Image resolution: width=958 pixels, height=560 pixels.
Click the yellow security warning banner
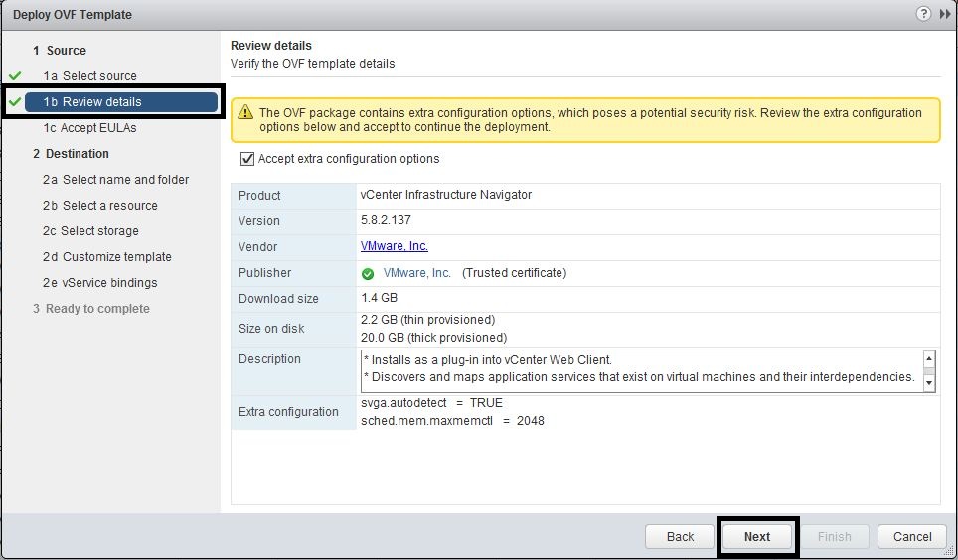(x=584, y=120)
